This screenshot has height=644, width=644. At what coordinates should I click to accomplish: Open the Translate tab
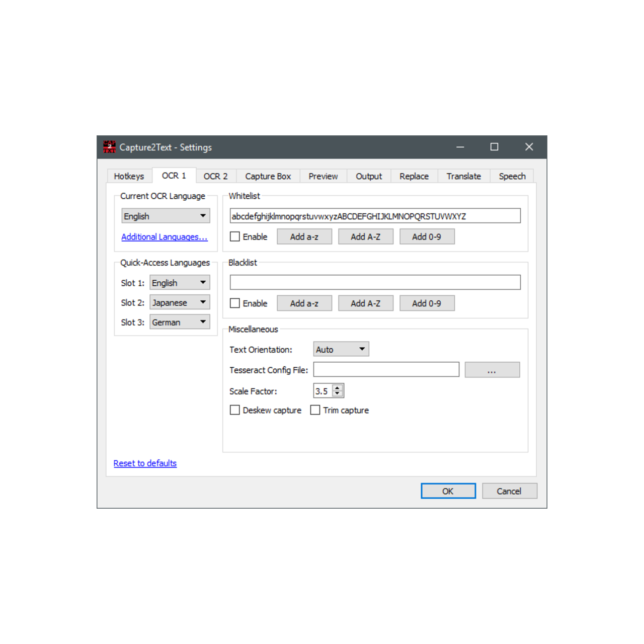tap(463, 176)
